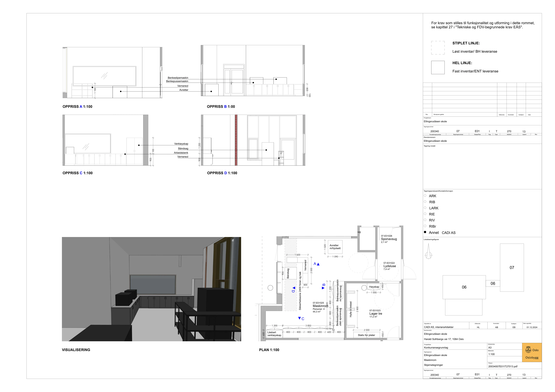The width and height of the screenshot is (555, 392).
Task: Select the RIBr radio circle
Action: pyautogui.click(x=425, y=226)
